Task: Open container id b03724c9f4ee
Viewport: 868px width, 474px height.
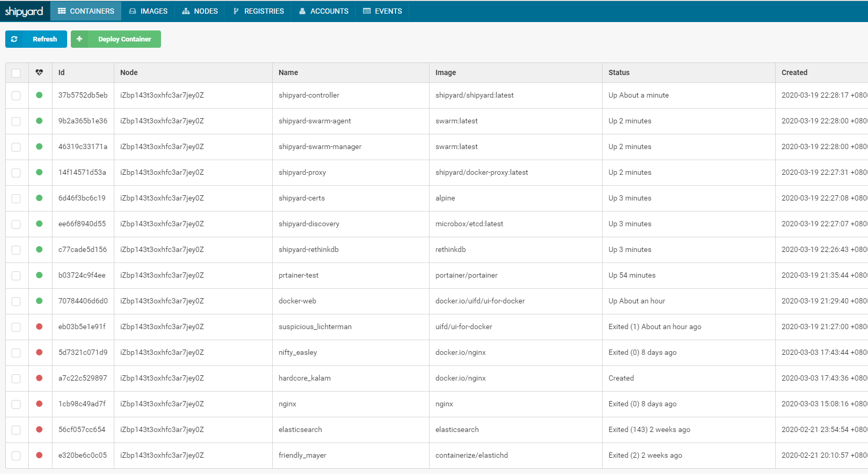Action: point(82,275)
